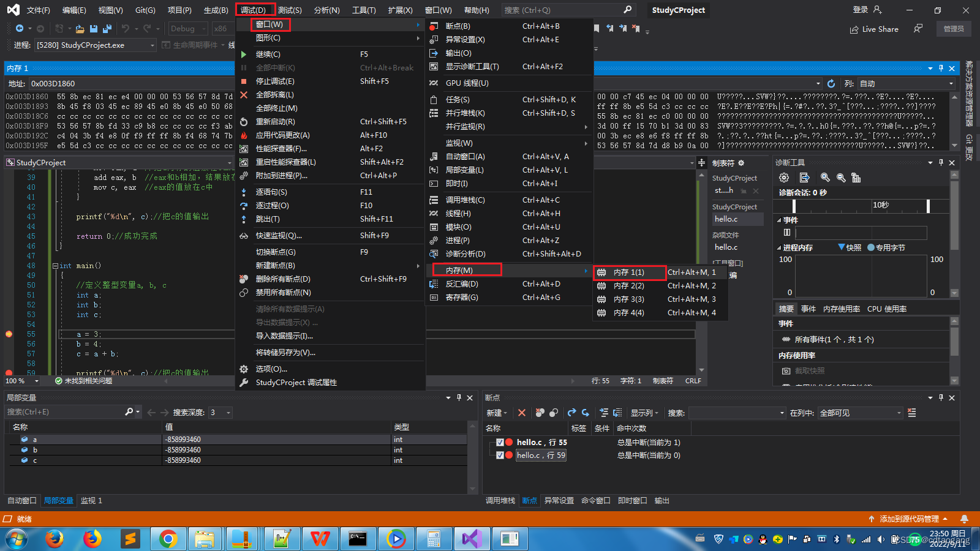Viewport: 980px width, 551px height.
Task: Zoom in the diagnostics timeline
Action: [825, 178]
